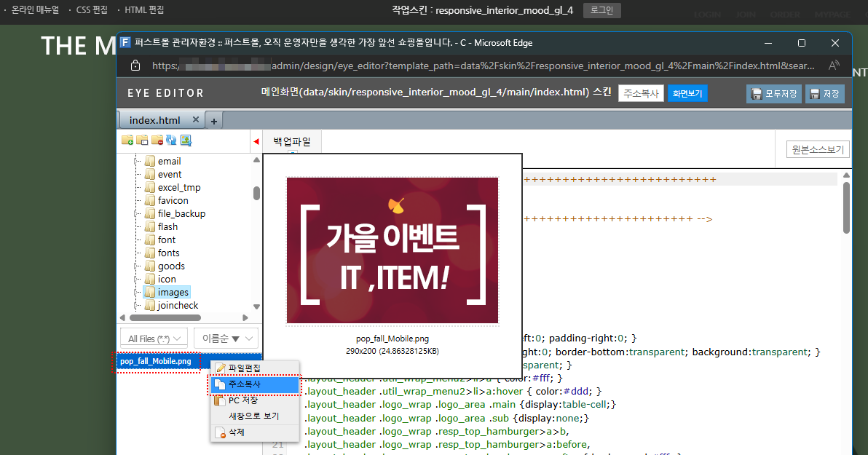Click the file tree scroll down arrow
Screen dimensions: 868x455
(x=256, y=306)
